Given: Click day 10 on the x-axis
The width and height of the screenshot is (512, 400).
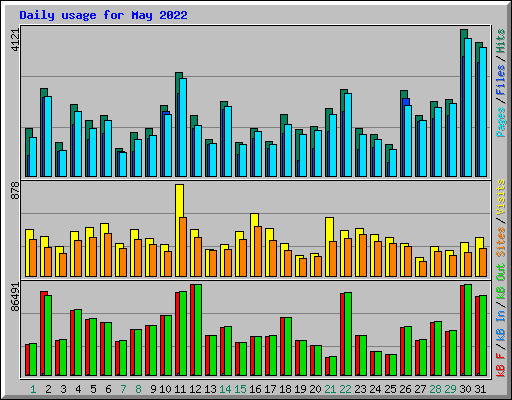Looking at the screenshot, I should 165,389.
